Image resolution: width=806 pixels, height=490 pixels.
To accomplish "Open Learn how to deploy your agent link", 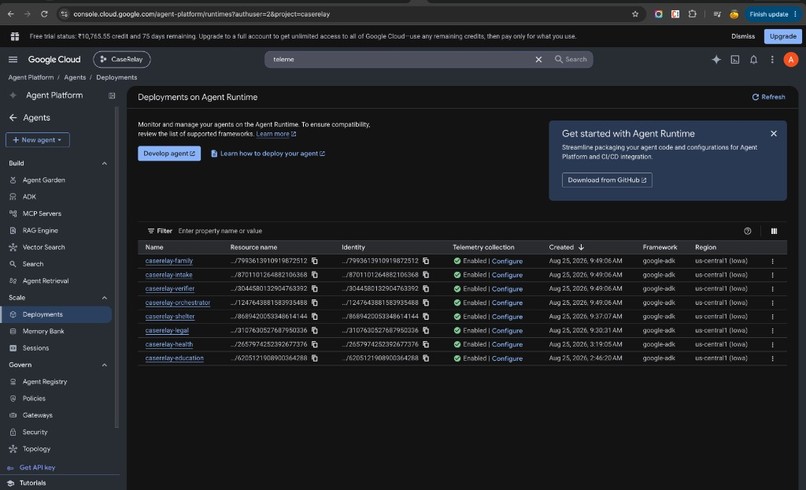I will click(x=267, y=154).
